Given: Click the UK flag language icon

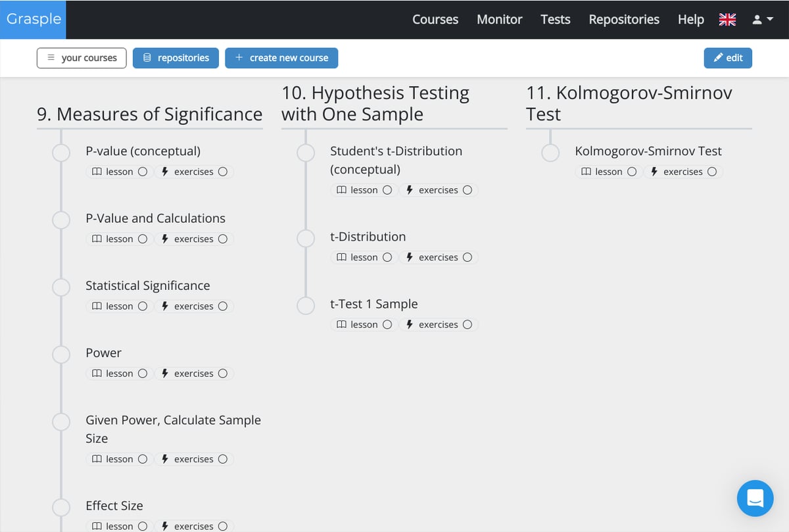Looking at the screenshot, I should click(727, 20).
